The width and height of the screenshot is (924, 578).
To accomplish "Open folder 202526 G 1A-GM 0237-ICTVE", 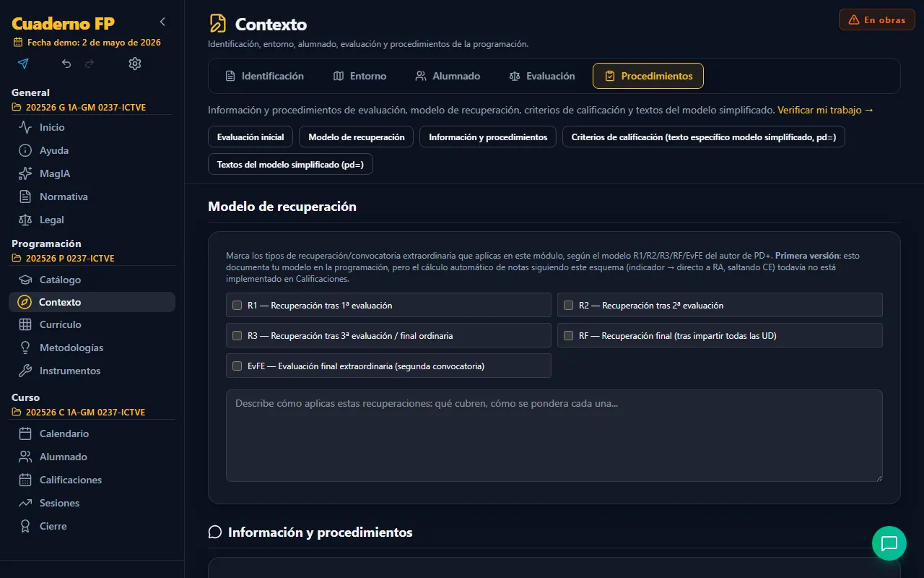I will [79, 108].
